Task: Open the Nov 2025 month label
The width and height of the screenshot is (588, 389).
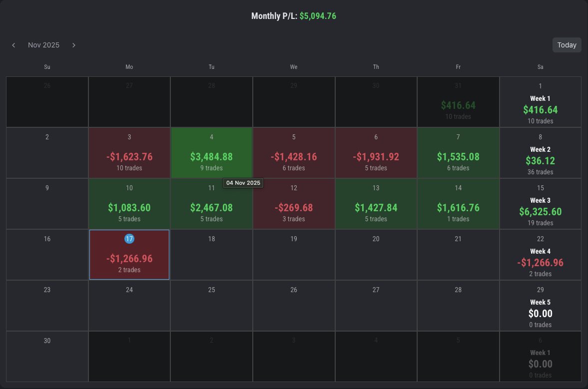Action: click(43, 45)
